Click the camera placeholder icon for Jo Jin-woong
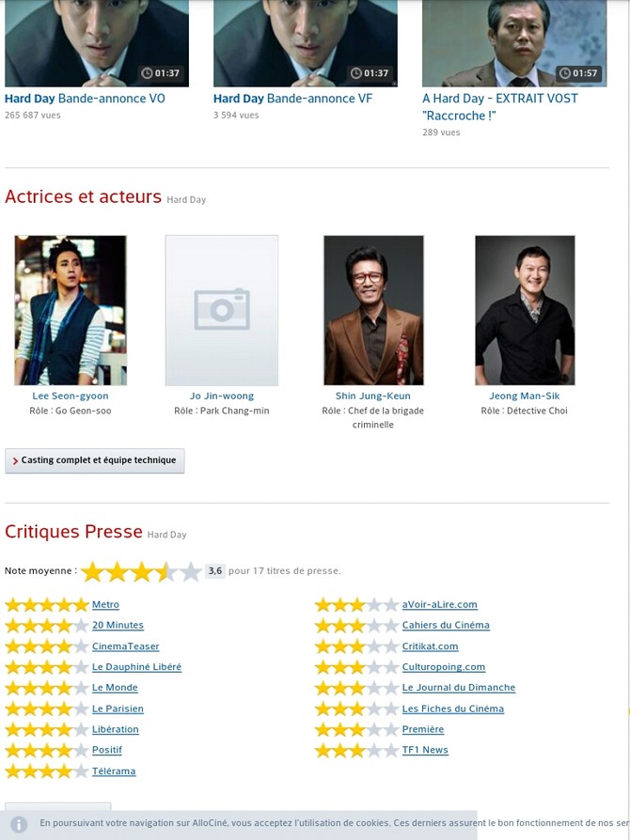Screen dimensions: 630x840 pyautogui.click(x=222, y=309)
